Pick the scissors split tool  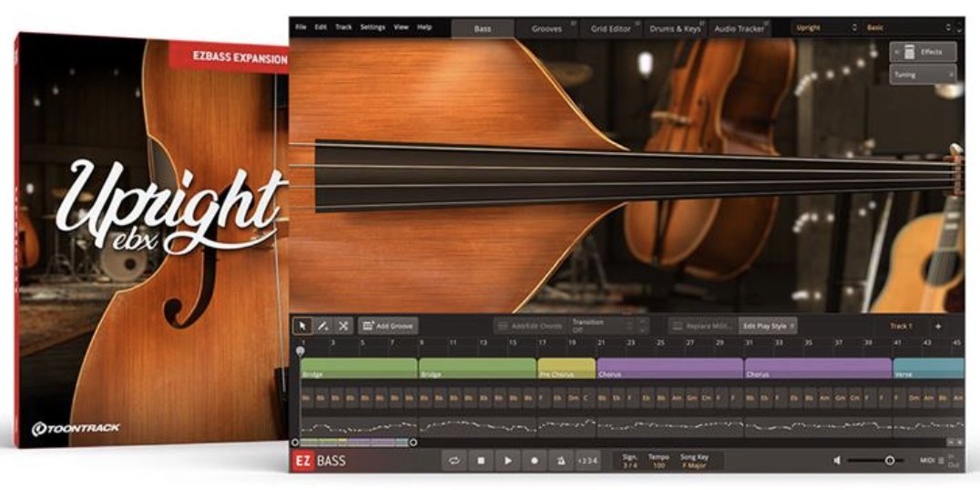tap(342, 325)
